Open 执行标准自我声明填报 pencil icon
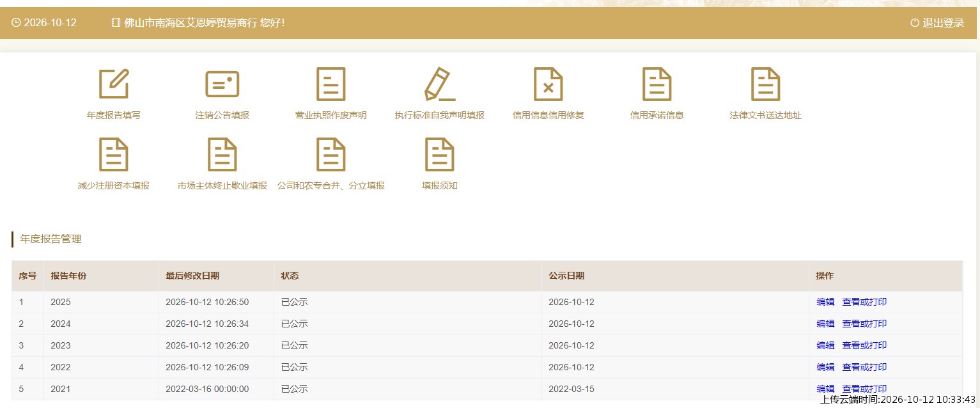 [x=440, y=84]
